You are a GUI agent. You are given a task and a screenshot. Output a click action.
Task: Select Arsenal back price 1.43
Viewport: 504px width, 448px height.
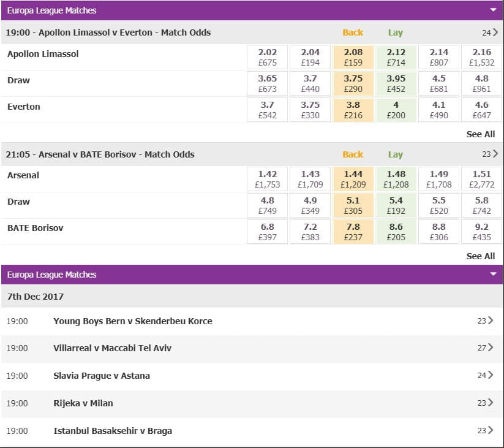tap(310, 179)
